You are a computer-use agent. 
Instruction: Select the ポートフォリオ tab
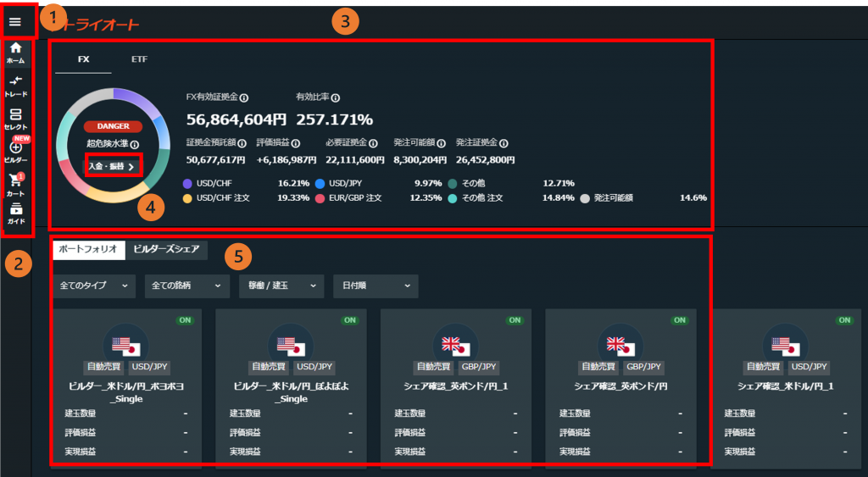88,250
